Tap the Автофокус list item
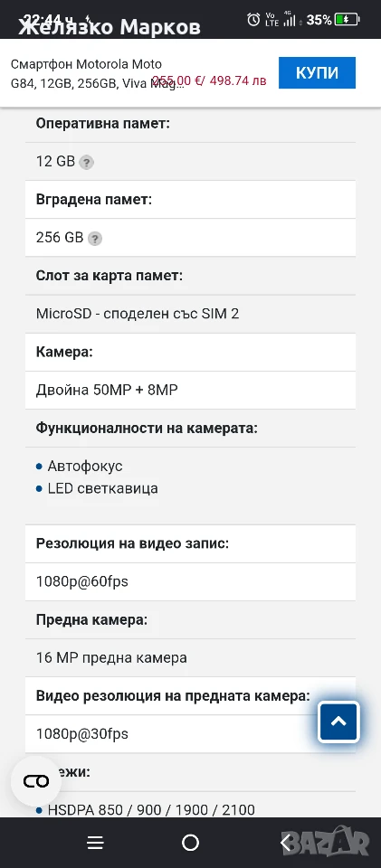Screen dimensions: 381x868 click(x=85, y=467)
